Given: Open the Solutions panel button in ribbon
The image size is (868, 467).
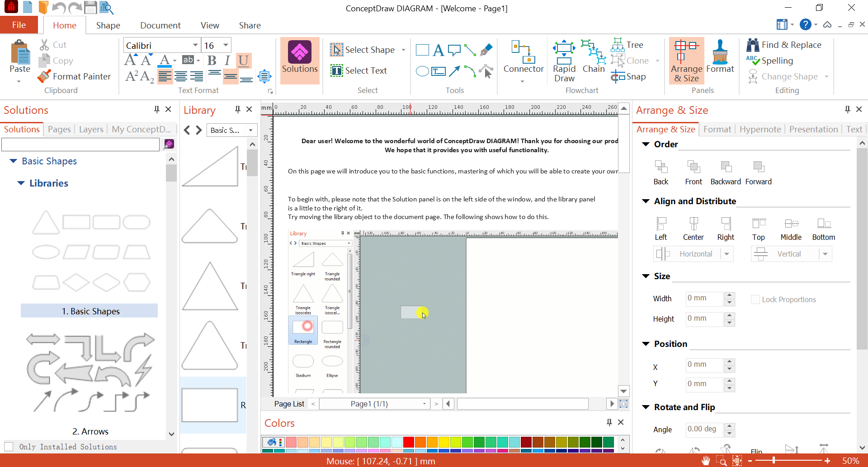Looking at the screenshot, I should (x=300, y=61).
